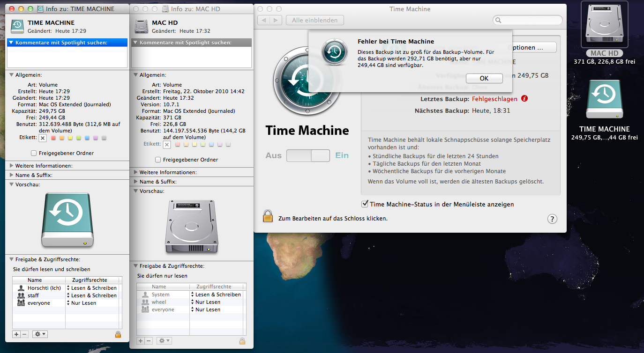Remove a user with minus in TIME MACHINE info
644x353 pixels.
(25, 334)
